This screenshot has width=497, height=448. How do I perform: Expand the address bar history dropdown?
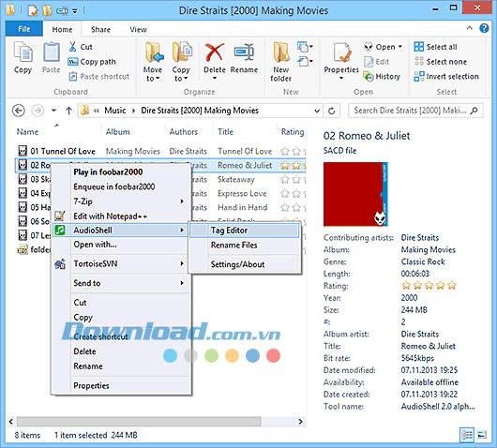(x=317, y=111)
